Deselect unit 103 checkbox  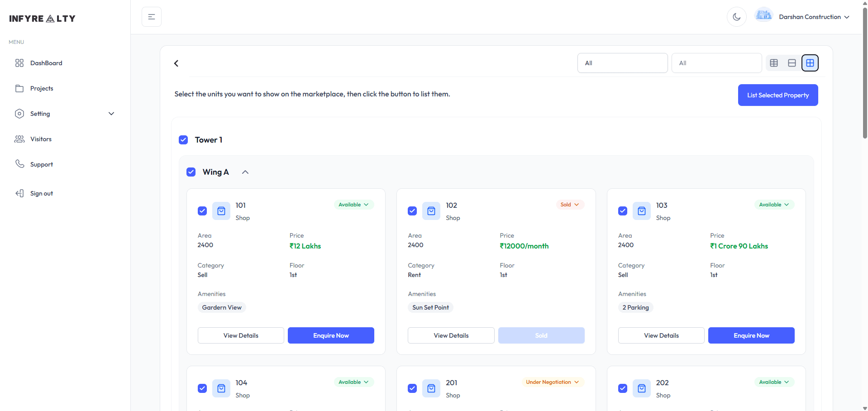(623, 211)
